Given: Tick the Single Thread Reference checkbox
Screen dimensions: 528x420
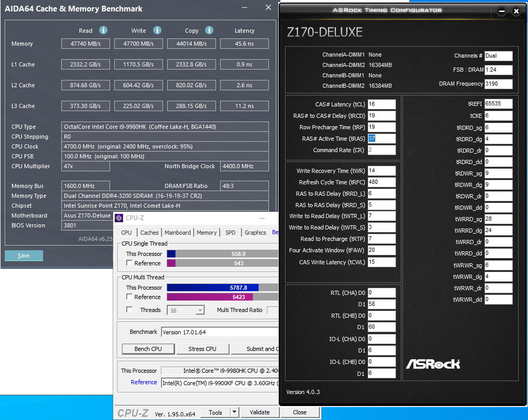Looking at the screenshot, I should coord(129,263).
